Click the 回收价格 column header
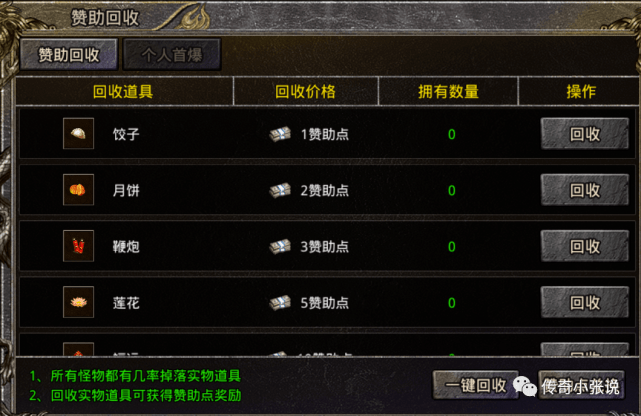The height and width of the screenshot is (416, 641). (x=305, y=91)
